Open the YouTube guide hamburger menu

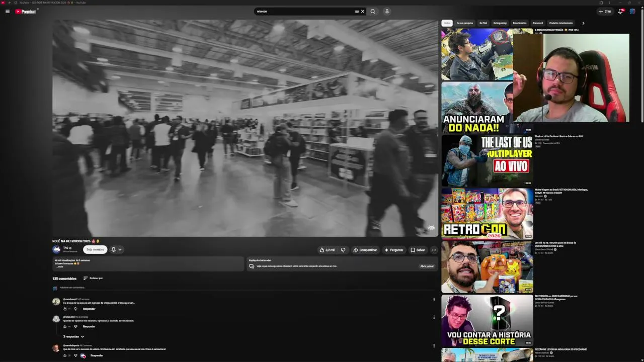(x=7, y=12)
